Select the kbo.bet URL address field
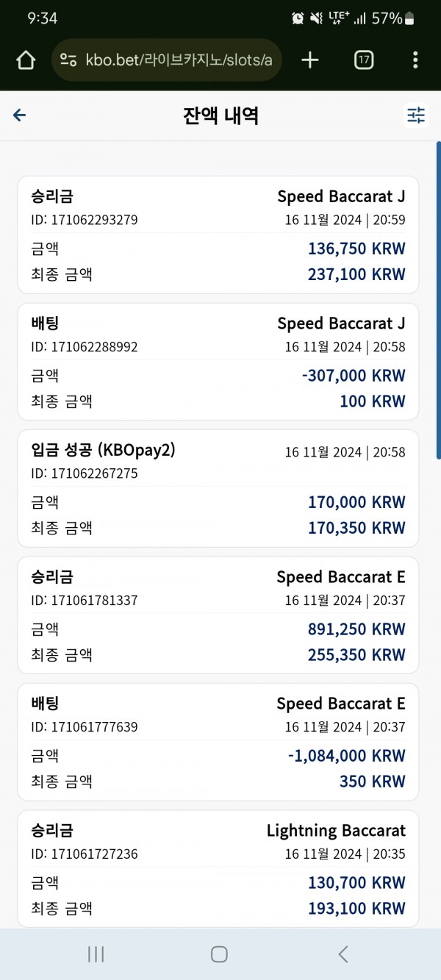Viewport: 441px width, 980px height. [167, 60]
